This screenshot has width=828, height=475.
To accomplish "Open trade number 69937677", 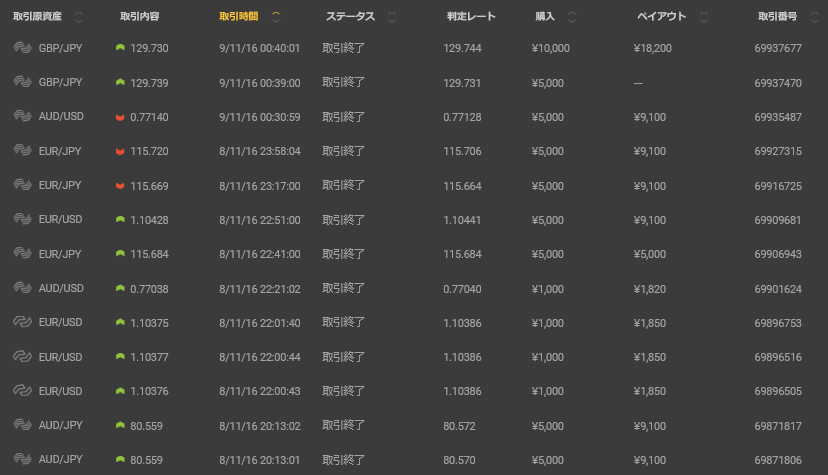I will (777, 48).
